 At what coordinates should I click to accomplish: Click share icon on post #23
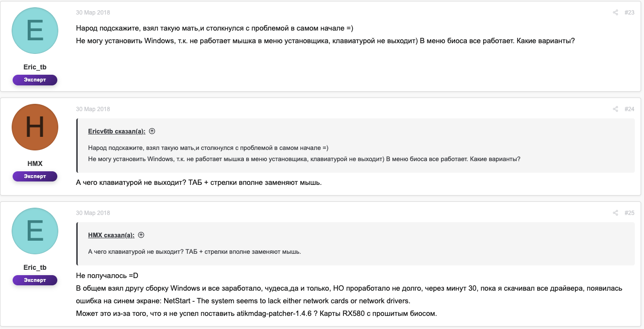tap(615, 13)
